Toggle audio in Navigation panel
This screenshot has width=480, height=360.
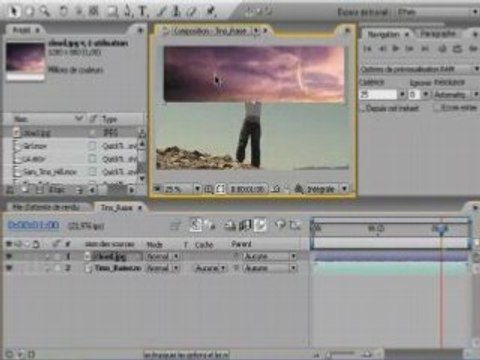pos(442,49)
